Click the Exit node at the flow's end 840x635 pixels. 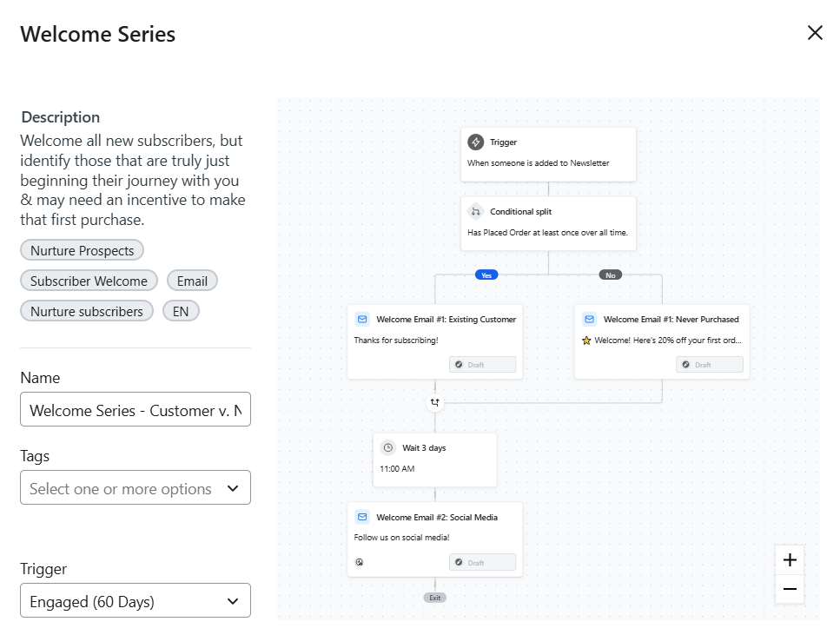pyautogui.click(x=434, y=598)
